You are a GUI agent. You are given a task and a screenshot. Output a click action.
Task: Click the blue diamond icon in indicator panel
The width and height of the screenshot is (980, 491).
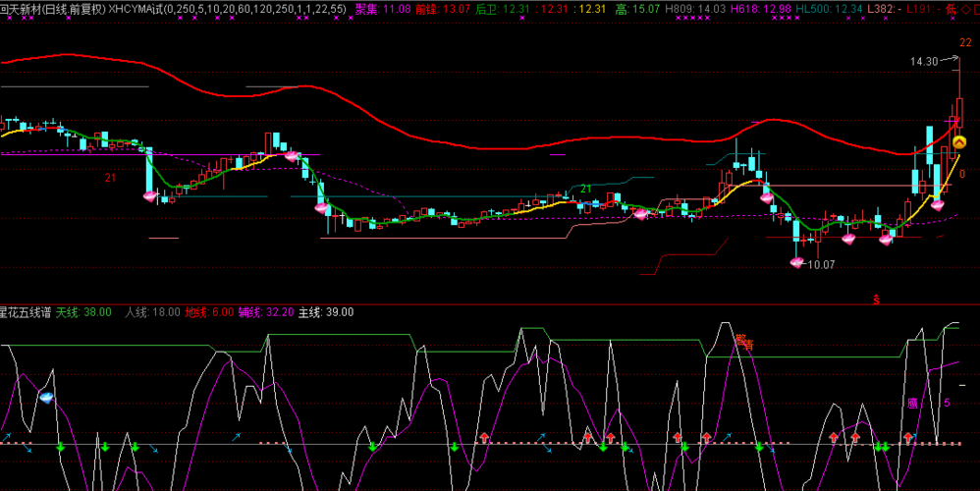(46, 396)
